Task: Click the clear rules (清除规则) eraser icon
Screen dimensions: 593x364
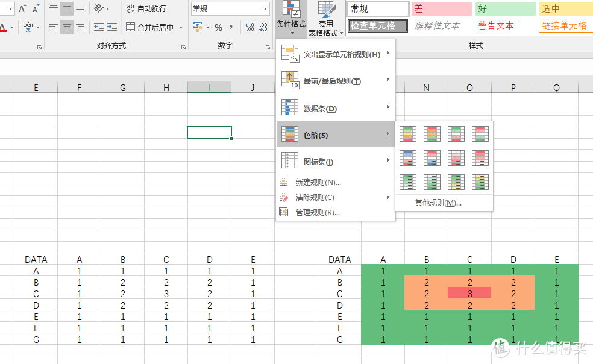Action: pos(284,197)
